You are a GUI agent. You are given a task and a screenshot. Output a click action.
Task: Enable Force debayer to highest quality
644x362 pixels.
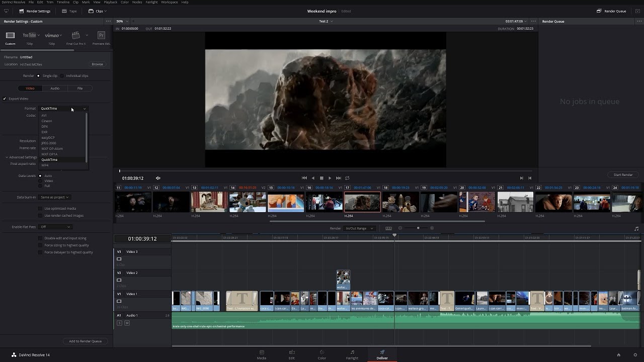(x=40, y=252)
